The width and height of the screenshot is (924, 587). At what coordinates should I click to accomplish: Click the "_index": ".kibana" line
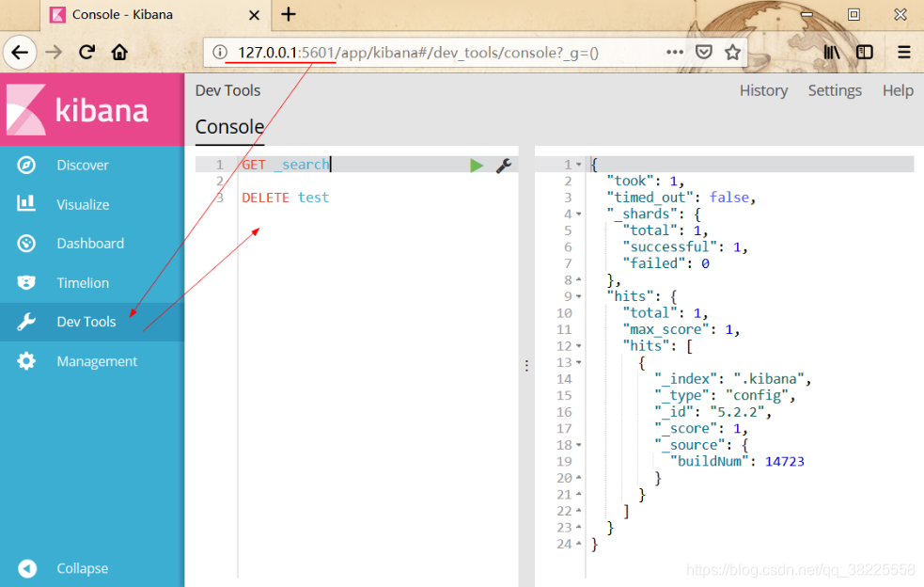(733, 379)
